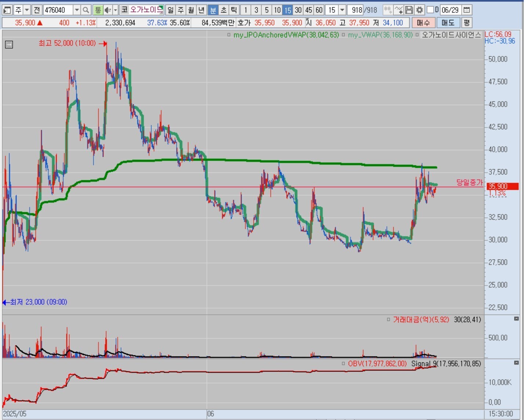Viewport: 524px width, 420px height.
Task: Toggle the green 통 button
Action: (98, 10)
